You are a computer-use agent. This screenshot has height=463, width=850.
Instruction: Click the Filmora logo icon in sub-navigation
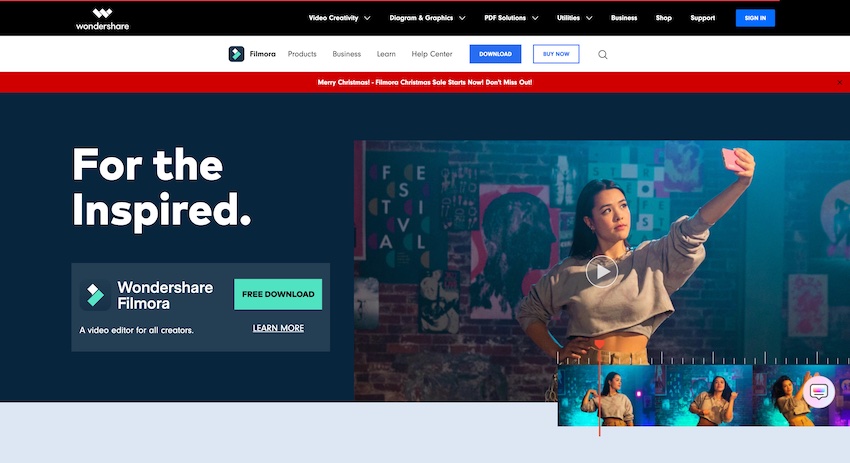[236, 54]
